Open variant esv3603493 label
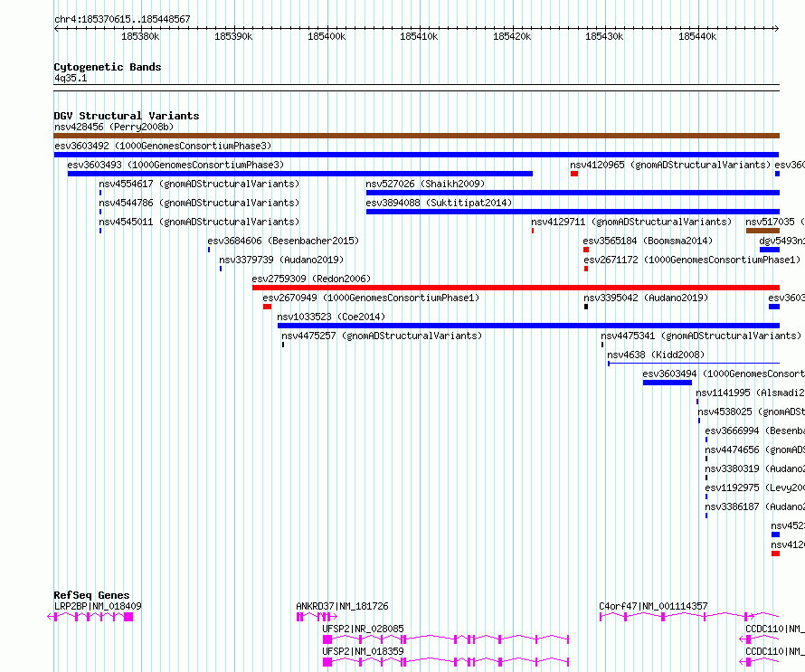805x672 pixels. (175, 165)
